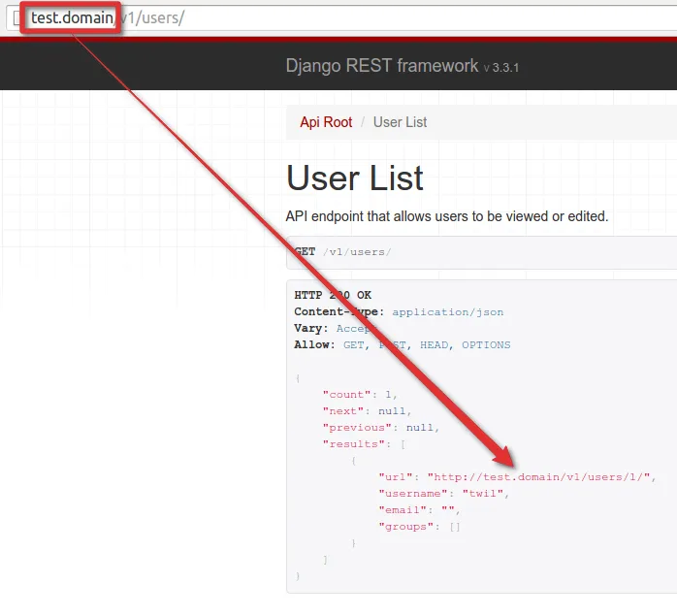Click the API endpoint description sentence
This screenshot has width=677, height=616.
coord(447,216)
